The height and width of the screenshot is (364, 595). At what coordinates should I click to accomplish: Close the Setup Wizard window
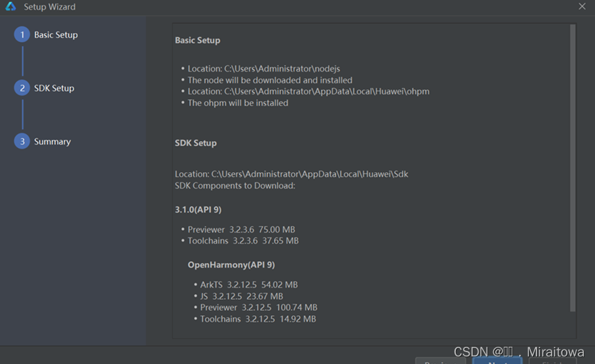coord(582,6)
